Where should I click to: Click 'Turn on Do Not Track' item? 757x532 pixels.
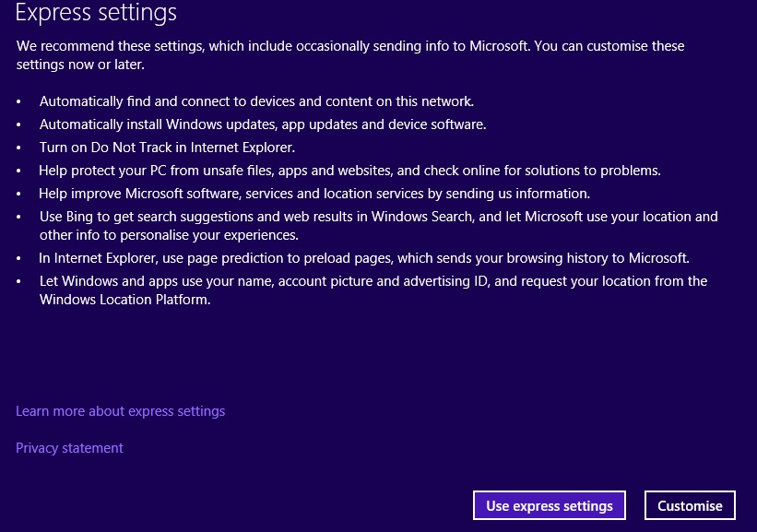(x=167, y=148)
